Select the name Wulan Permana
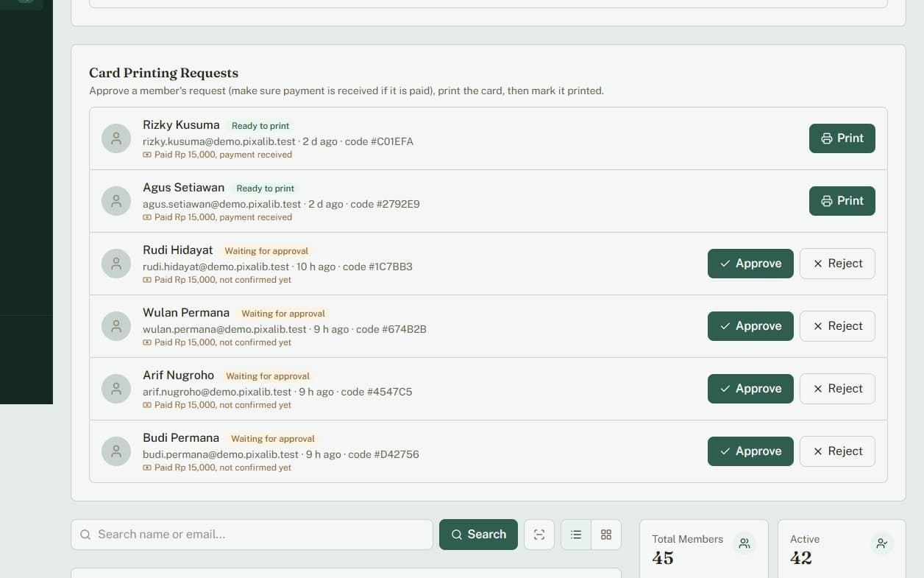This screenshot has height=578, width=924. pyautogui.click(x=186, y=313)
